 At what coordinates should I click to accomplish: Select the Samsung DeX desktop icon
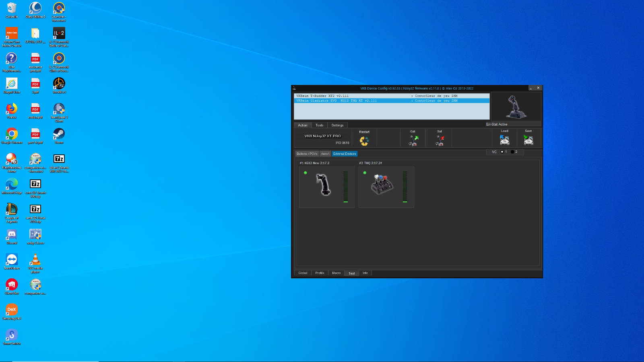click(12, 312)
